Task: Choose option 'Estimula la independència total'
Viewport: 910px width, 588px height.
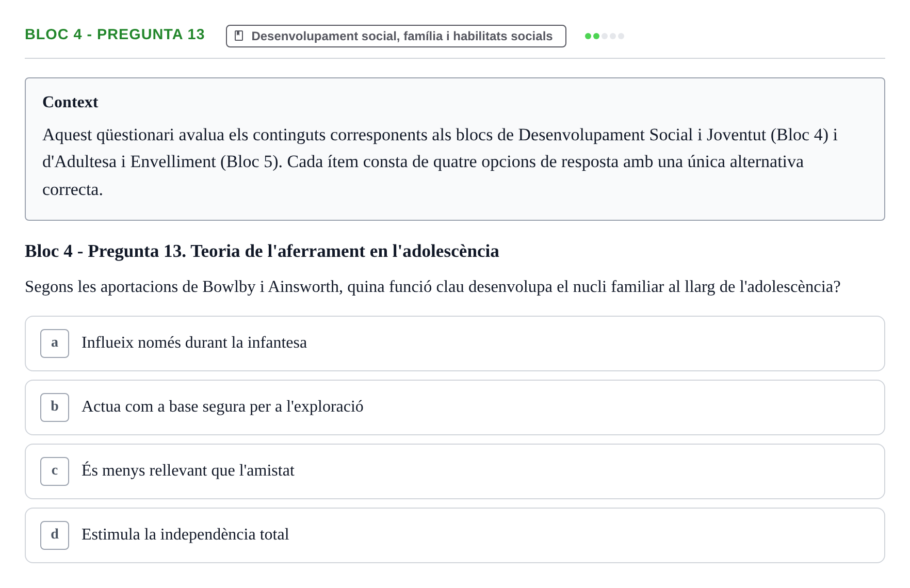Action: [455, 535]
